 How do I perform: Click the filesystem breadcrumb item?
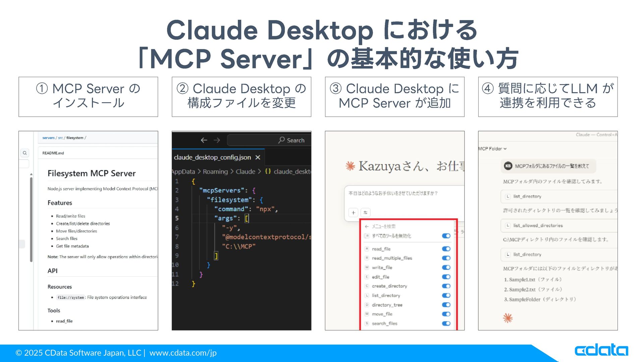(75, 138)
